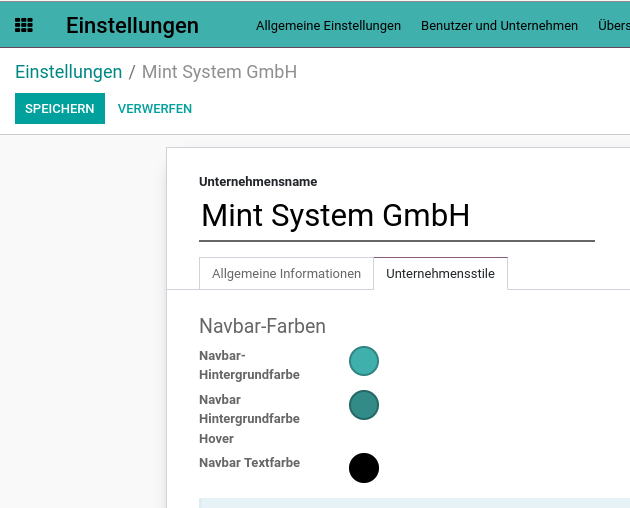
Task: Click the Einstellungen title in navbar
Action: tap(132, 26)
